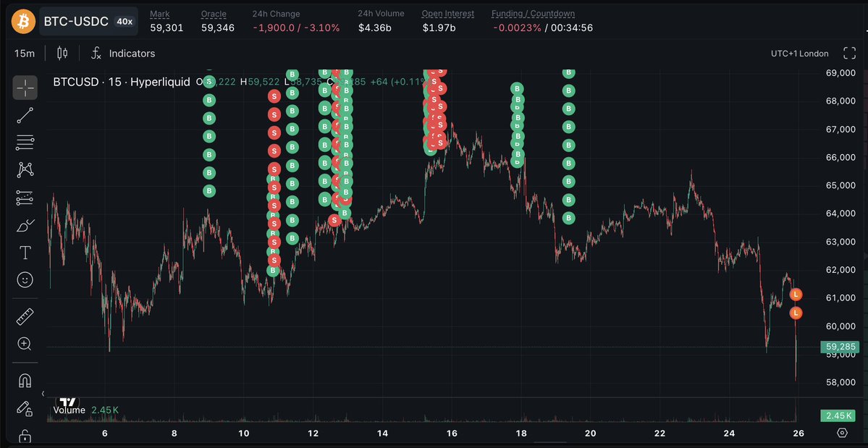Screen dimensions: 868x448
Task: Click the lower orange L liquidation marker
Action: click(796, 313)
